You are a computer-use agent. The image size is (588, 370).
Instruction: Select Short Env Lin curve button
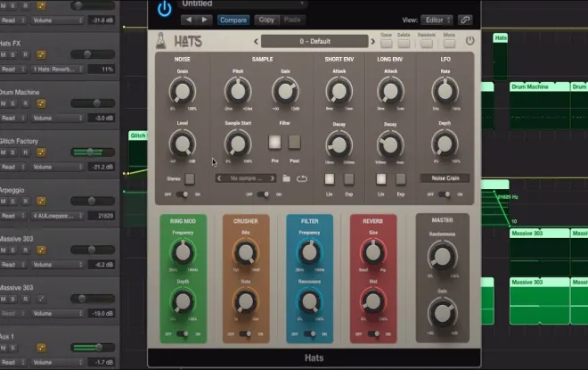[x=330, y=179]
